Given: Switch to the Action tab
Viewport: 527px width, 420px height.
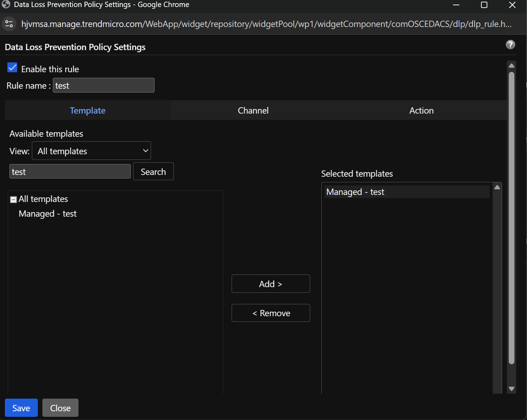Looking at the screenshot, I should pyautogui.click(x=421, y=110).
